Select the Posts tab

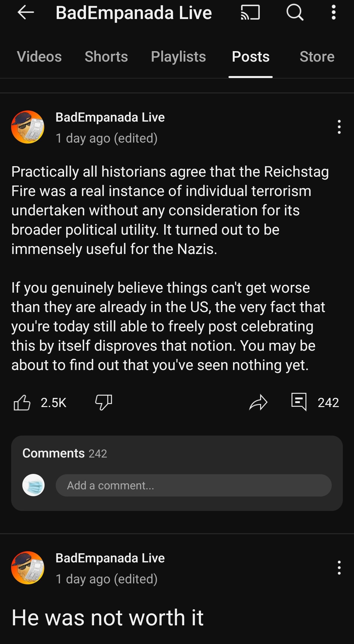click(x=250, y=57)
